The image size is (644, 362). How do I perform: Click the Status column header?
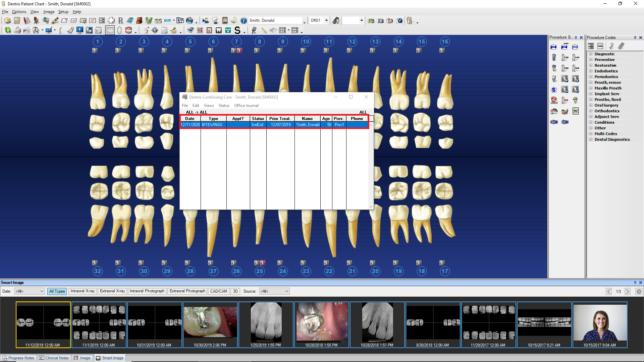[258, 119]
